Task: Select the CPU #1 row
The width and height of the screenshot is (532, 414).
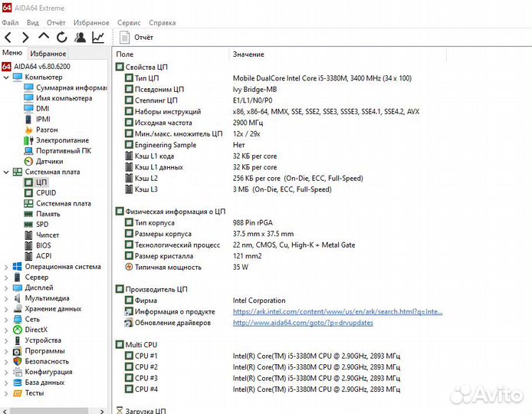Action: click(x=262, y=356)
